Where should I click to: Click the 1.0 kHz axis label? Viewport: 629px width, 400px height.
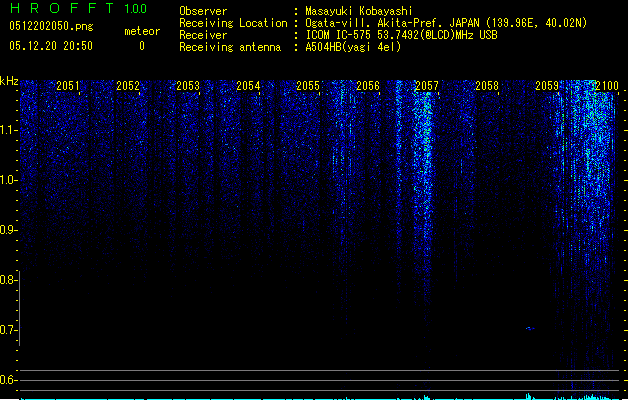tap(9, 180)
